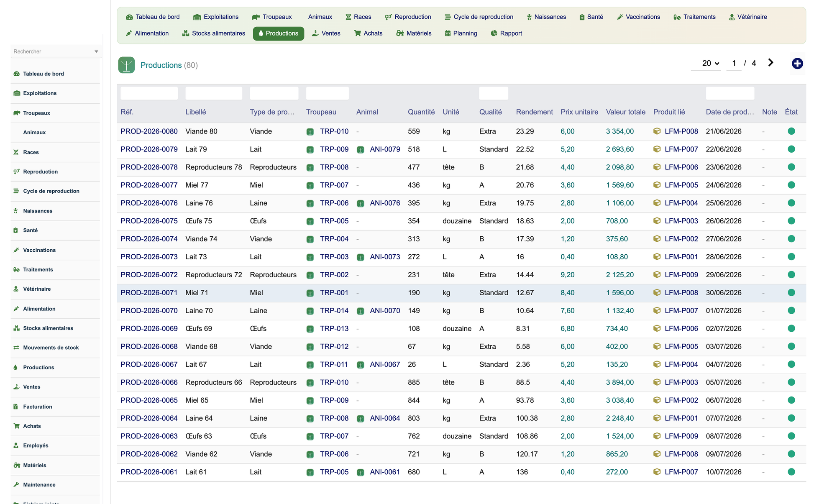Select Employés in the sidebar
The height and width of the screenshot is (504, 814).
[x=36, y=445]
